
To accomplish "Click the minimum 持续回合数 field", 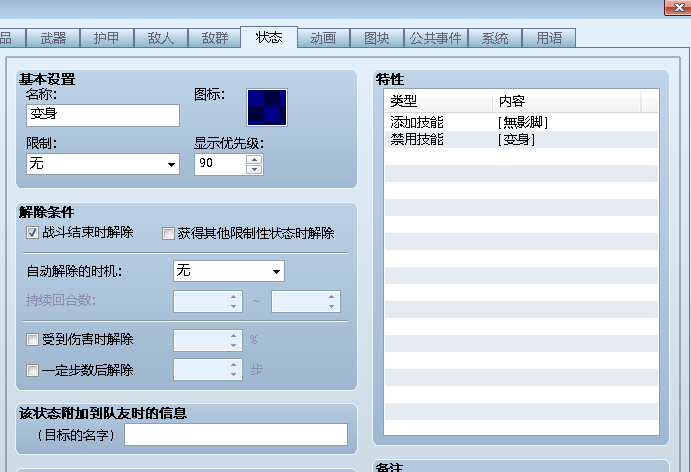I will click(208, 301).
